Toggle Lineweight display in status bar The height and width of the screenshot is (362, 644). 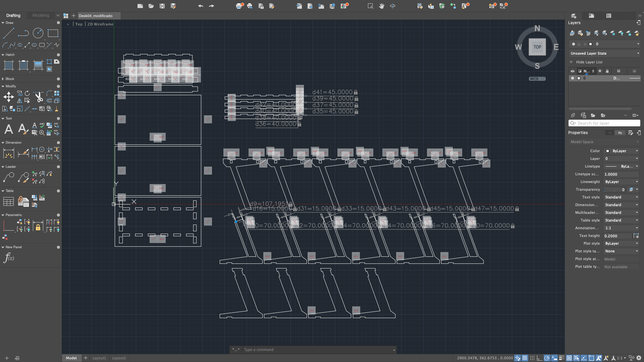click(562, 358)
